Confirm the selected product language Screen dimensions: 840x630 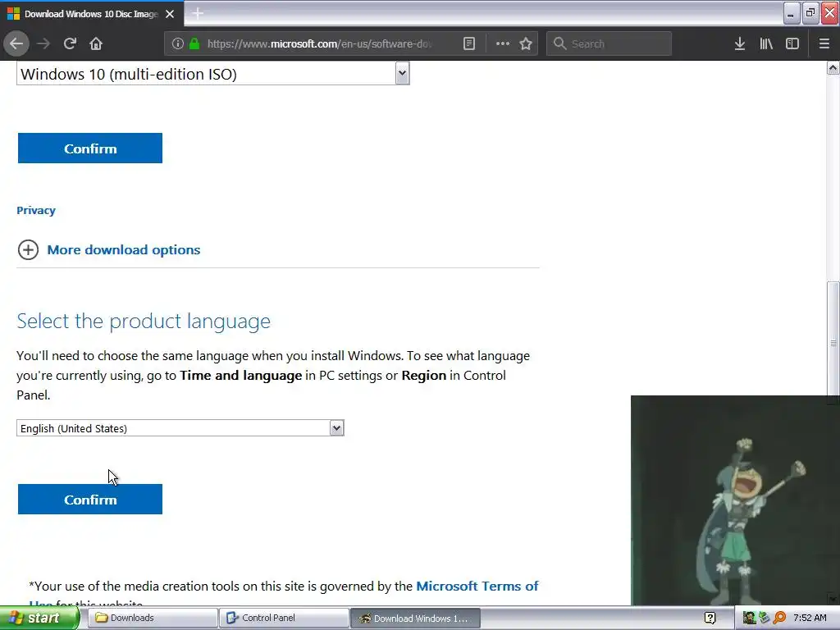(90, 500)
